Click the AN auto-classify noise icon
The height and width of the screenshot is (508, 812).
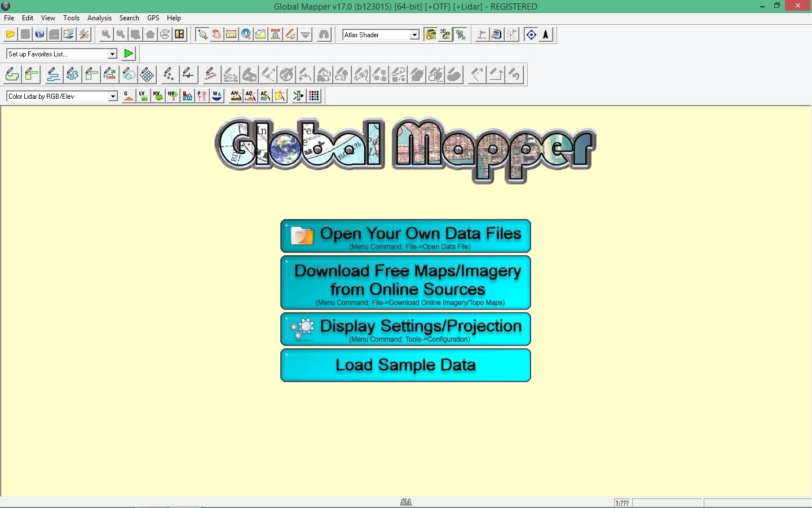(236, 96)
